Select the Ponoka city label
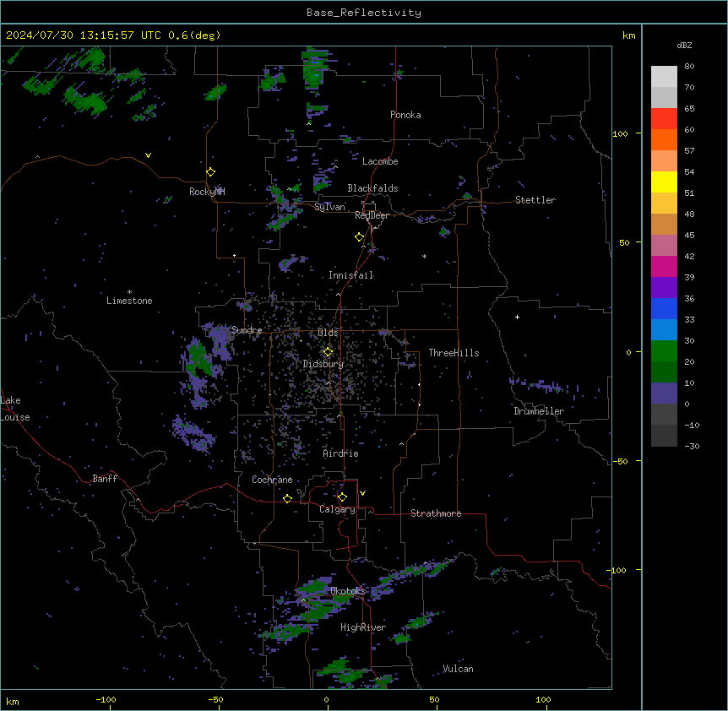Viewport: 728px width, 711px height. 405,115
